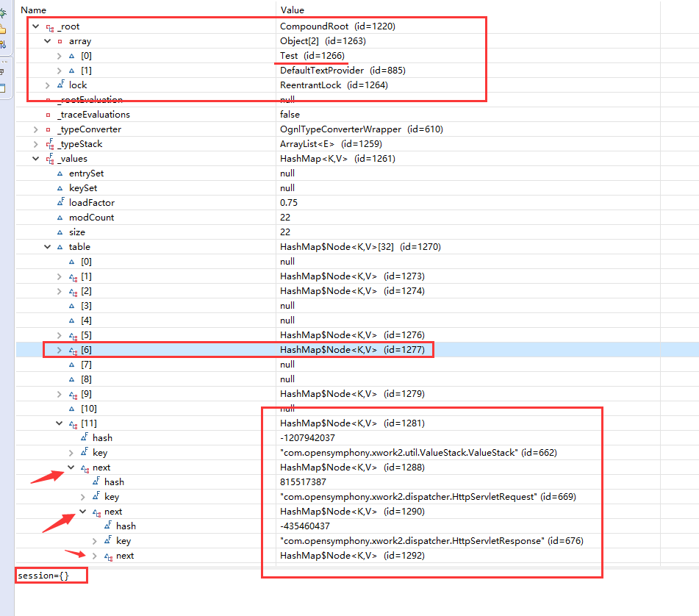699x616 pixels.
Task: Collapse the next node id=1290
Action: point(83,512)
